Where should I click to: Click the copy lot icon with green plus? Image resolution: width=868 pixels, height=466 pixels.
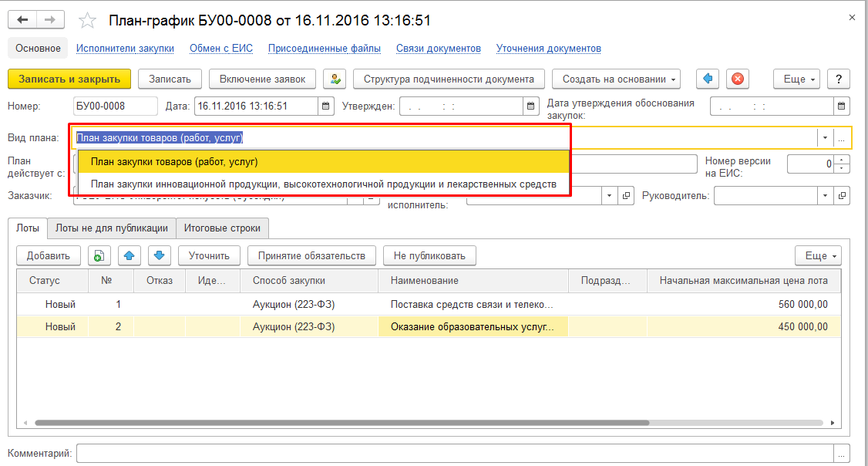(99, 255)
